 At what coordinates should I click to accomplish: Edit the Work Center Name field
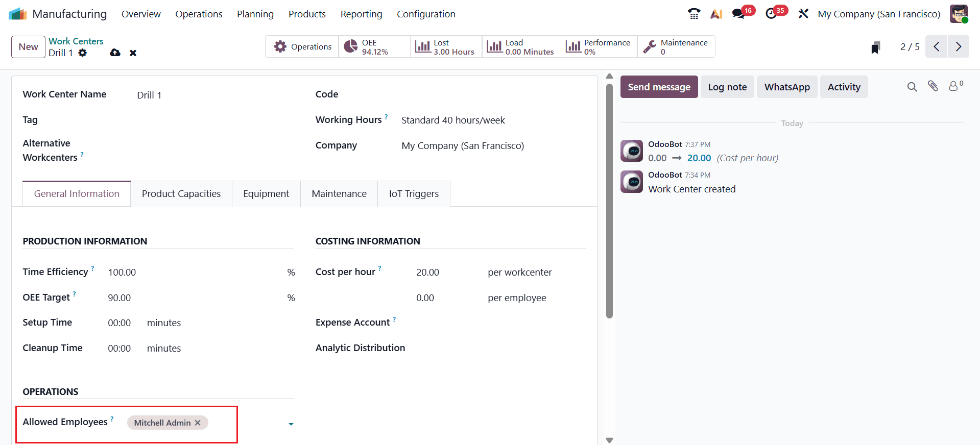click(214, 95)
